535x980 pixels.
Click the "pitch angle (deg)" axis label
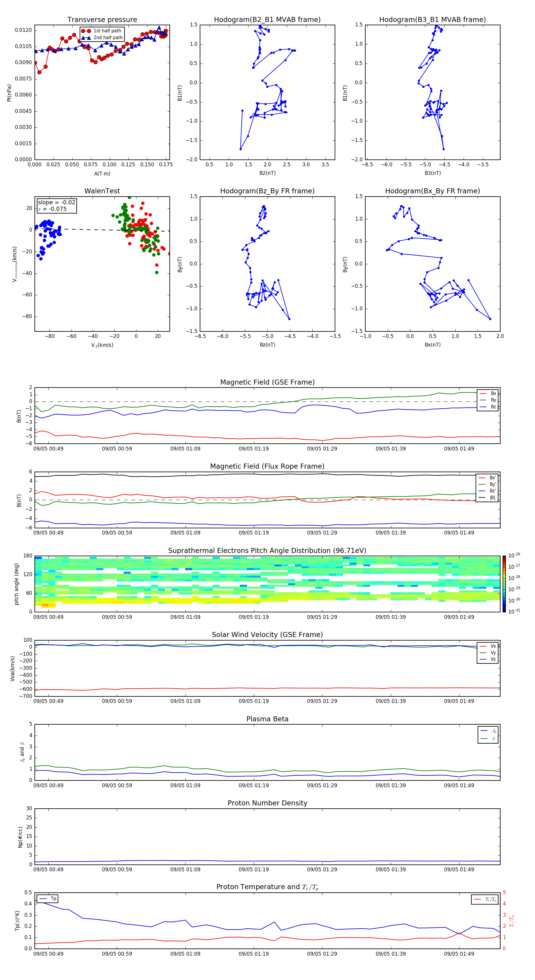click(x=16, y=584)
